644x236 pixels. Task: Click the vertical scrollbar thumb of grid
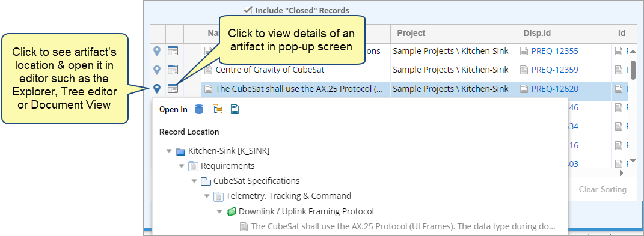coord(633,70)
